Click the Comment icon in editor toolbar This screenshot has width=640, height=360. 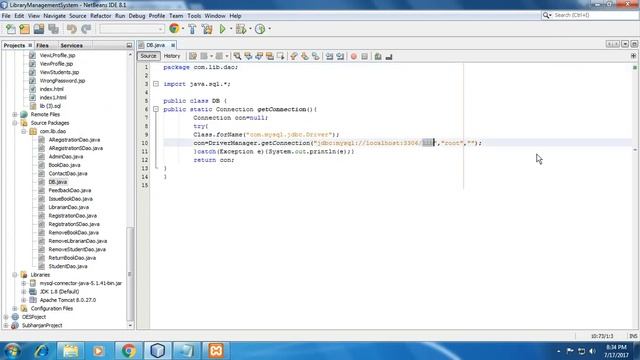378,56
